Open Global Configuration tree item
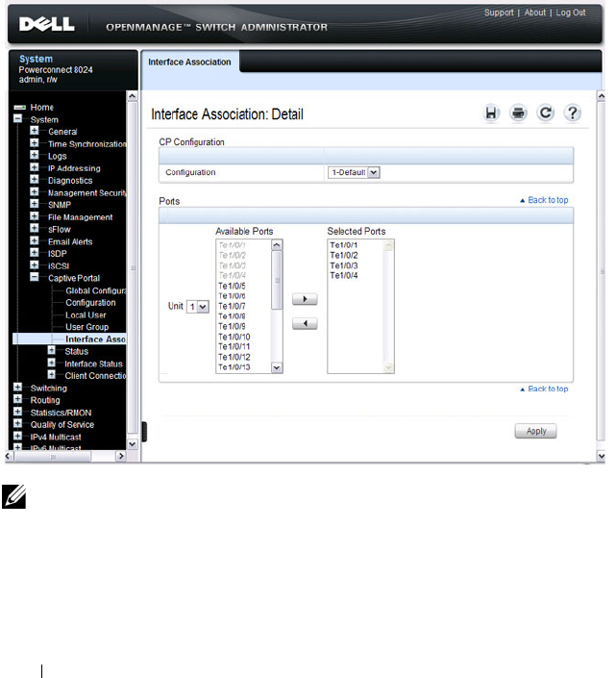 tap(96, 290)
